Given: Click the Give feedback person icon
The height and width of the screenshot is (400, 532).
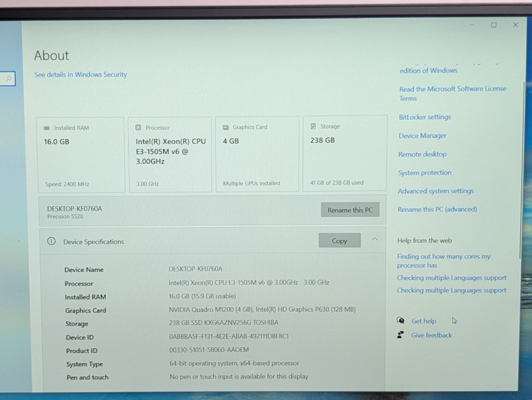Looking at the screenshot, I should (401, 335).
